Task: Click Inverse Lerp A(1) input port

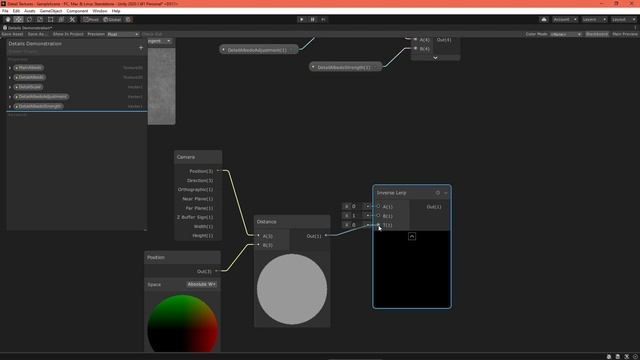Action: click(378, 207)
